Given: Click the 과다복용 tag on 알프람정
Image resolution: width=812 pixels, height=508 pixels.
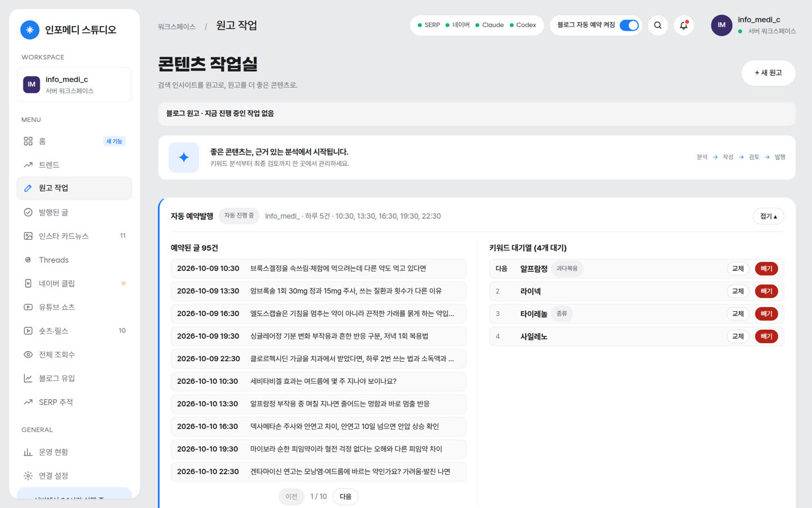Looking at the screenshot, I should pos(567,269).
